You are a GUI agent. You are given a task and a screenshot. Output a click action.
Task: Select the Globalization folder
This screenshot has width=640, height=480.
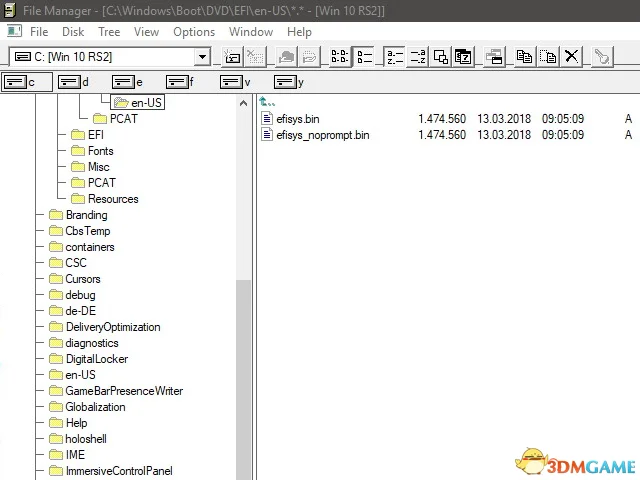point(95,407)
